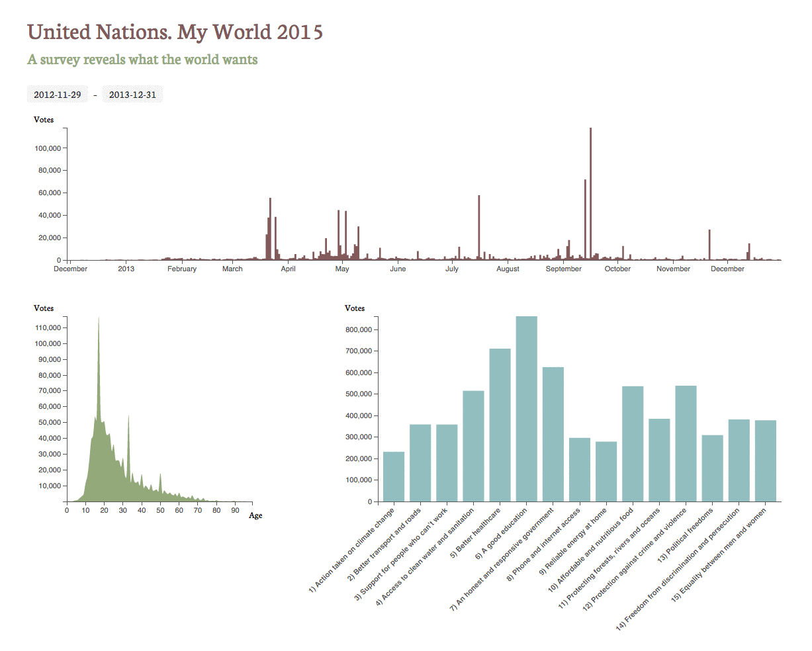
Task: Click the 'Votes' label above the age chart
Action: point(44,308)
